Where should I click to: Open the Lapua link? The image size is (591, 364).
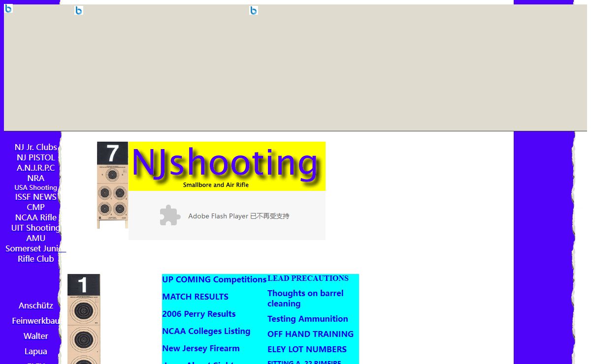[x=35, y=351]
